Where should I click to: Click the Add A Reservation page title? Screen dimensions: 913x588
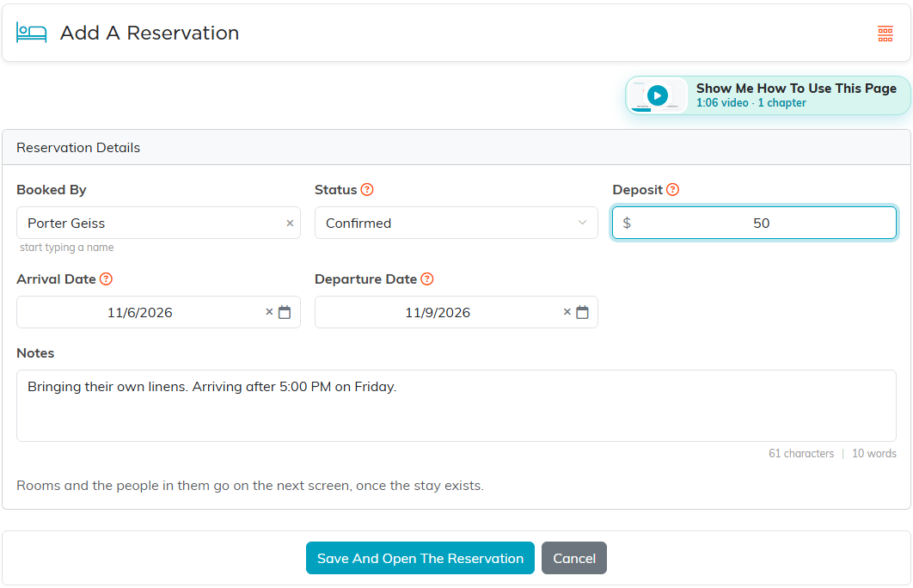pos(150,34)
